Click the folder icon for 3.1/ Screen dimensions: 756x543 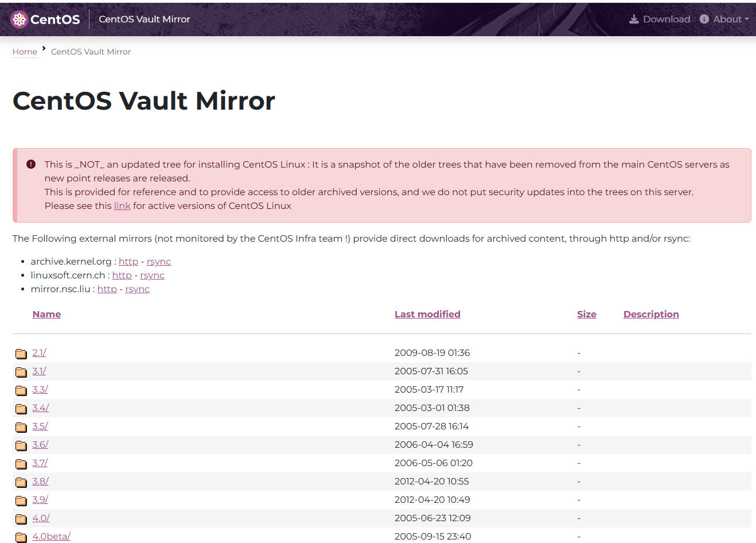tap(21, 372)
